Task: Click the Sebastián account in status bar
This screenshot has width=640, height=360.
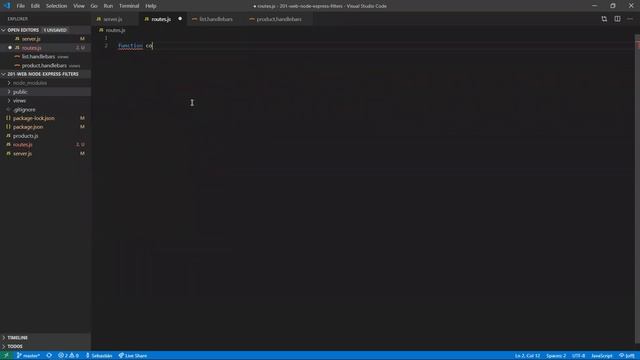Action: click(99, 356)
